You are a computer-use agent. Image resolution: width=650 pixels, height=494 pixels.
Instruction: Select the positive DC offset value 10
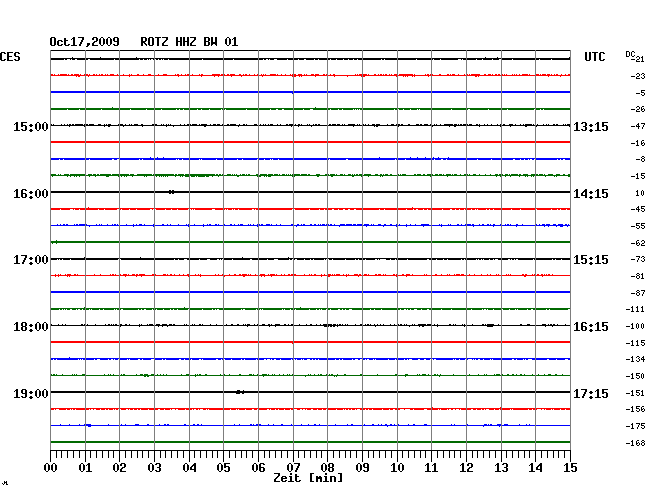[640, 193]
